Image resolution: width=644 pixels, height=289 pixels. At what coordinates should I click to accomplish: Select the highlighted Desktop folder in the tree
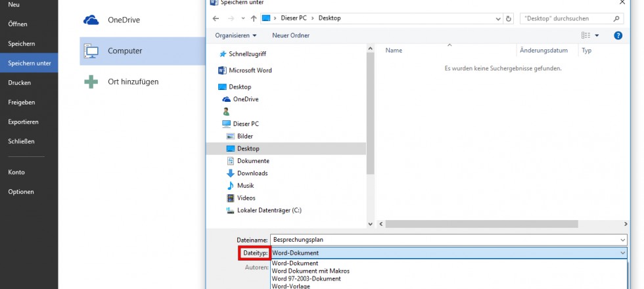(286, 148)
